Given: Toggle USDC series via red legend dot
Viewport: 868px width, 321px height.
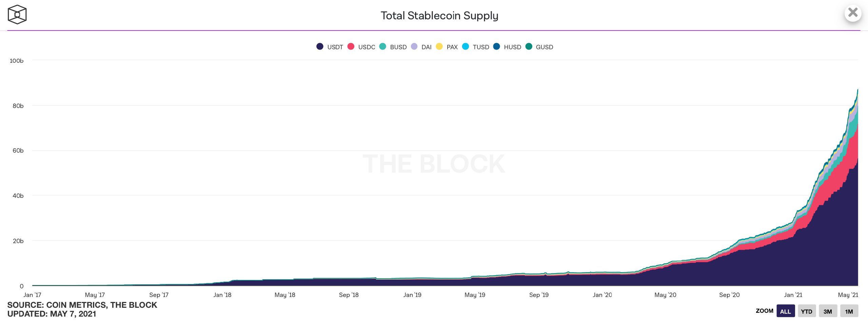Looking at the screenshot, I should coord(351,46).
